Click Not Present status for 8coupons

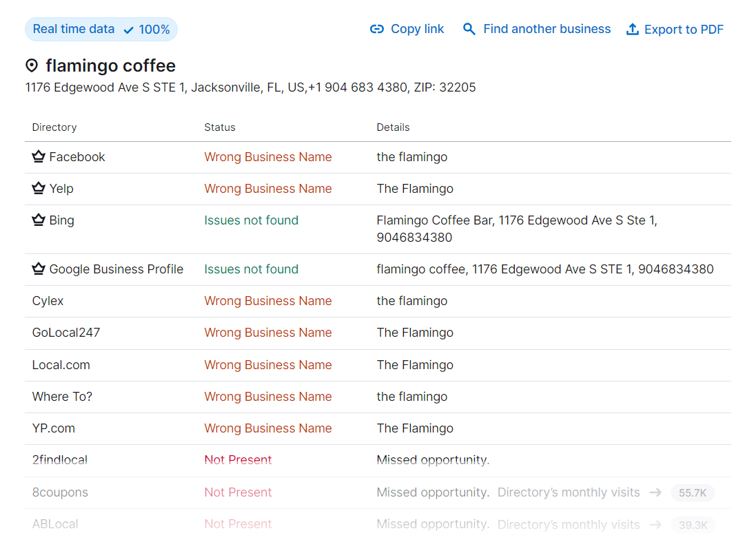tap(238, 492)
